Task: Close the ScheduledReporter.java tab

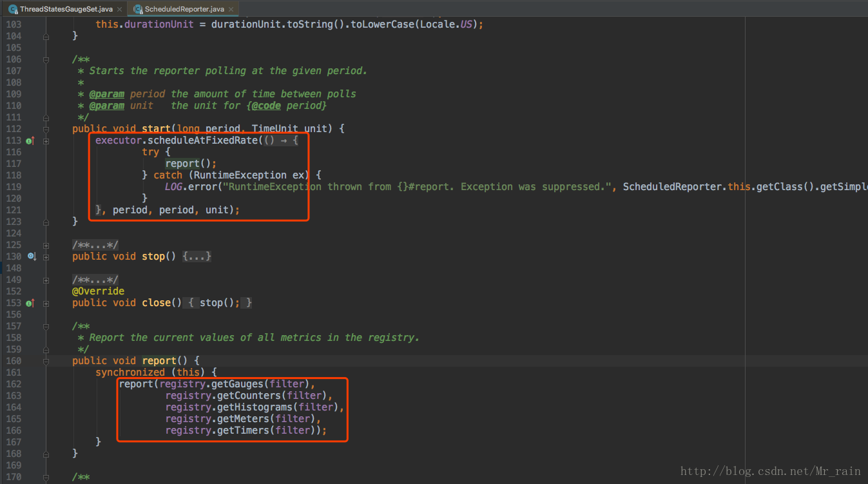Action: click(231, 9)
